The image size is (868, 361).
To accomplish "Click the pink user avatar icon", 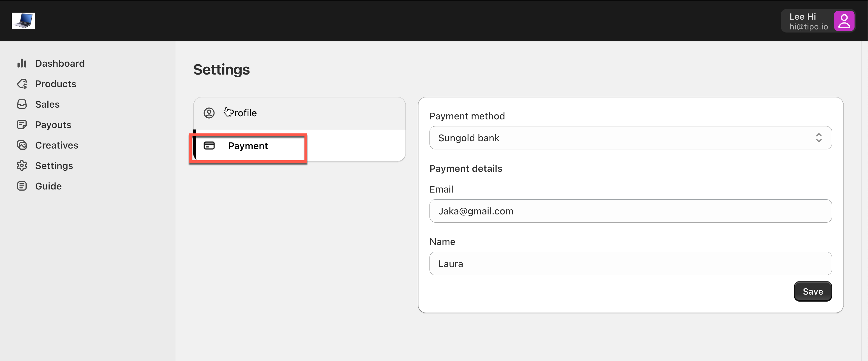I will point(844,21).
